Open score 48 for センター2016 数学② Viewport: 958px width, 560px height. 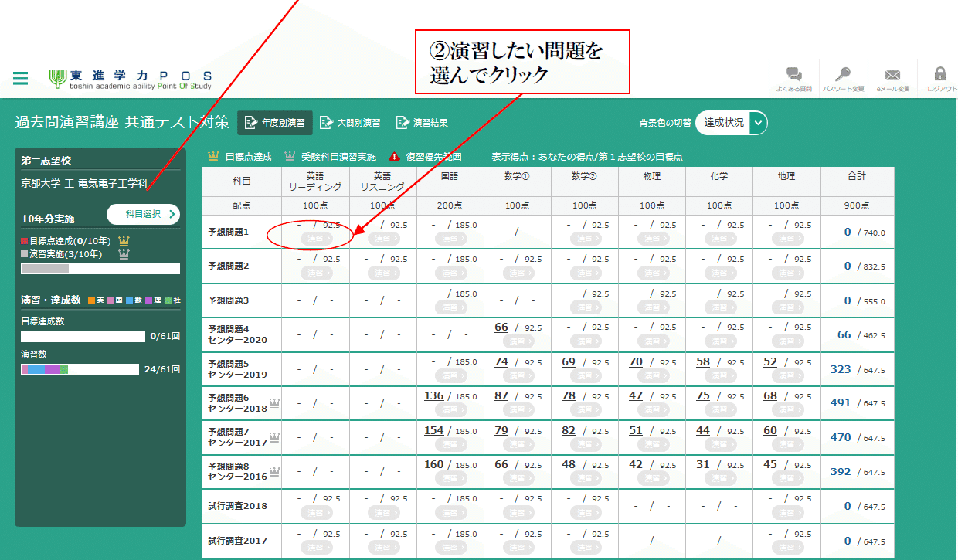pyautogui.click(x=569, y=464)
